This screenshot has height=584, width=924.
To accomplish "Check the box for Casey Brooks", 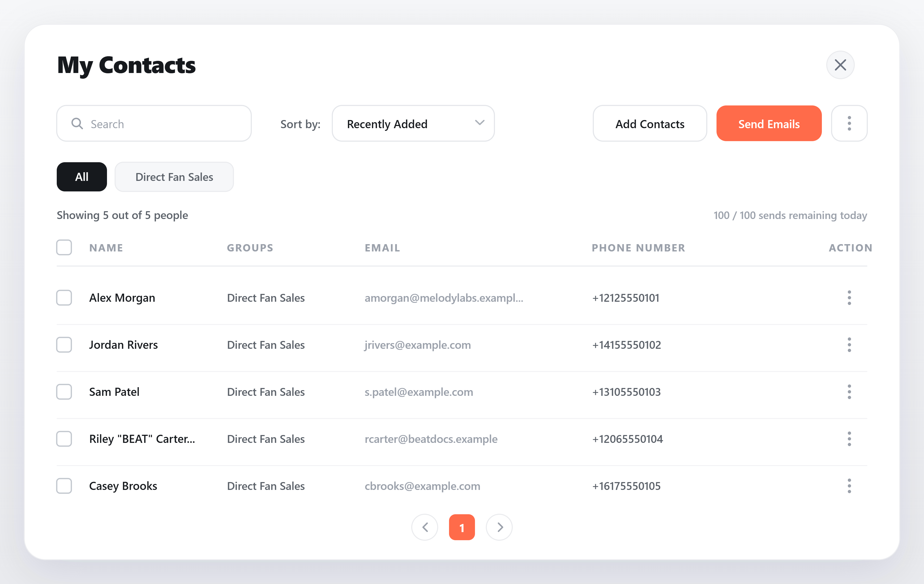I will point(64,486).
